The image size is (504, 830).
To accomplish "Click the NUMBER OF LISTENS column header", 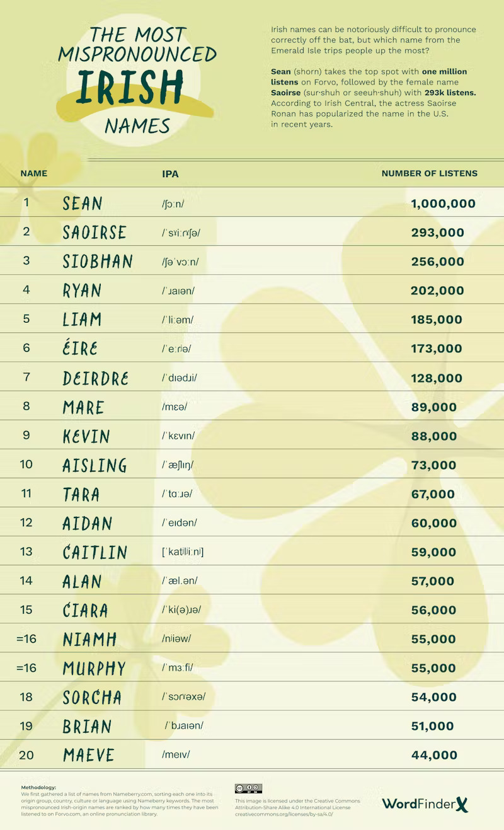I will [x=429, y=173].
